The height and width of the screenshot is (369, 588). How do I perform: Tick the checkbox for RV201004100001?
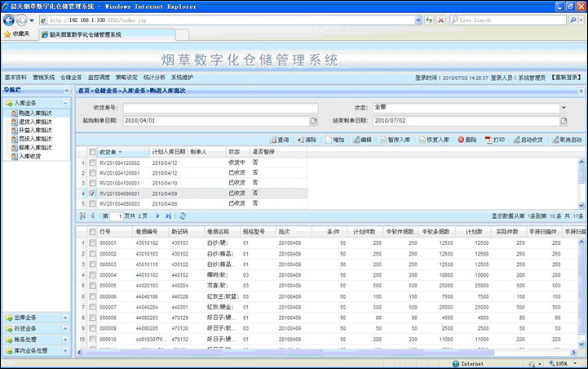(92, 183)
